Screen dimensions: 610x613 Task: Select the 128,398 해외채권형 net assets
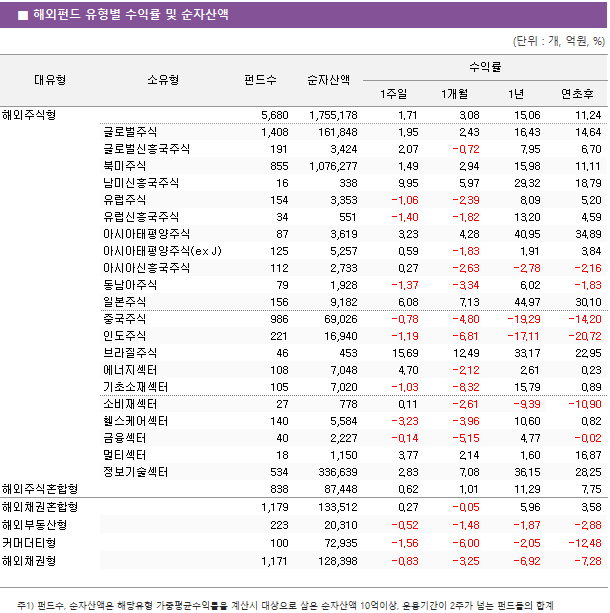click(x=338, y=561)
